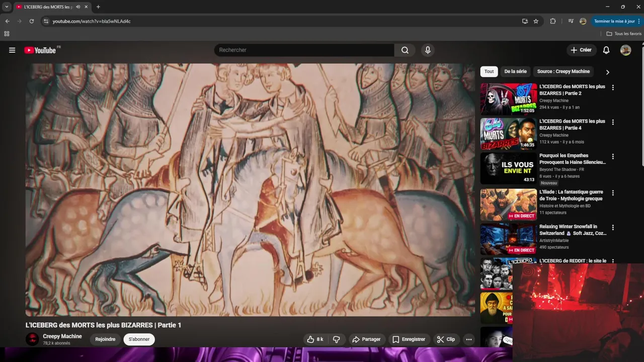Open options for Relaxing Winter Snowfall video
This screenshot has width=644, height=362.
[613, 228]
